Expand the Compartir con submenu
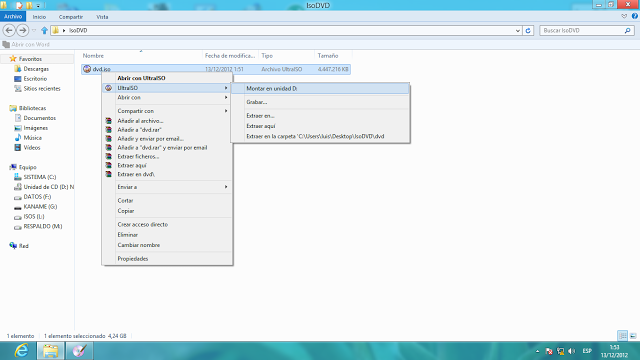 pyautogui.click(x=167, y=111)
